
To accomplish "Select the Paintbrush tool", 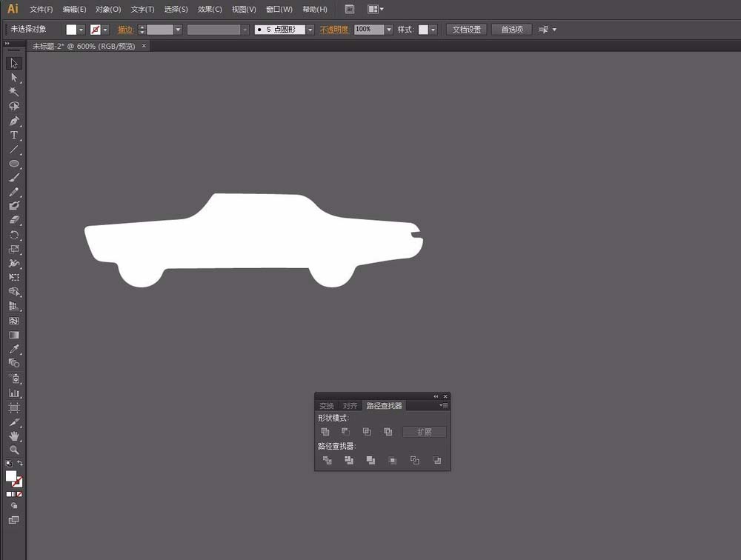I will pos(13,178).
